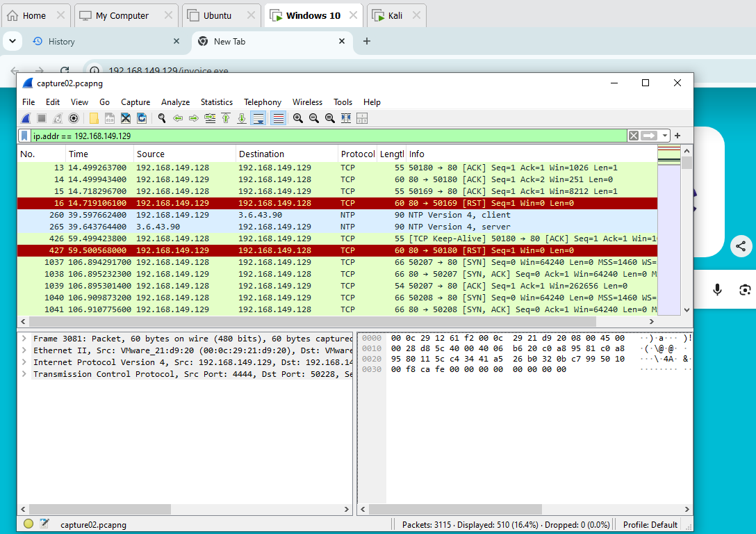Viewport: 756px width, 534px height.
Task: Open the display filter history dropdown
Action: [665, 136]
